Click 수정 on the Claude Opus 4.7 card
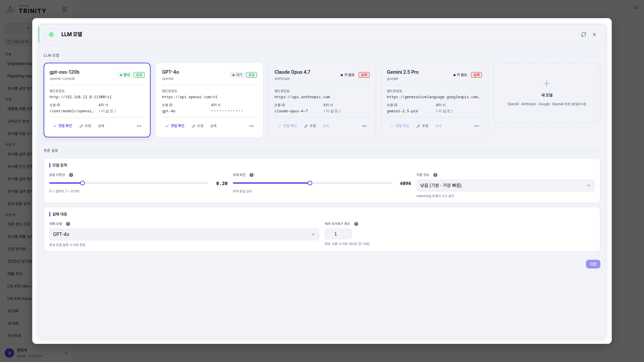The image size is (644, 362). coord(310,126)
